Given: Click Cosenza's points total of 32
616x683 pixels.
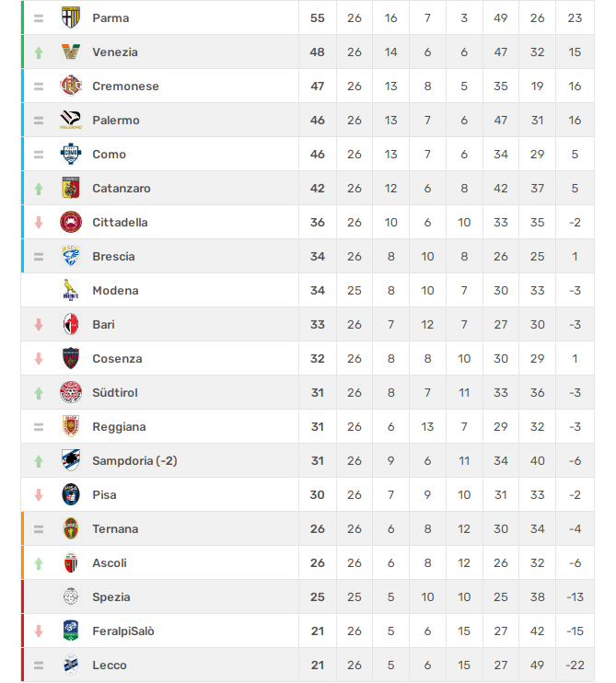Looking at the screenshot, I should 318,359.
